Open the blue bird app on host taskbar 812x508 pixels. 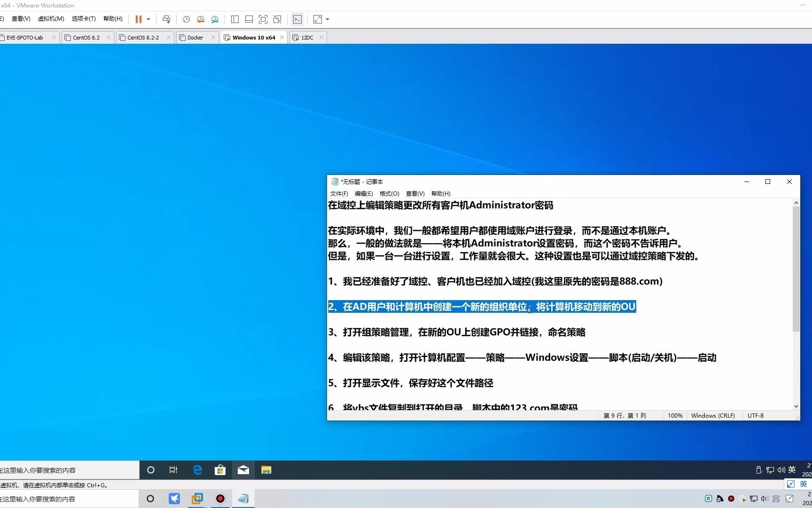[174, 499]
